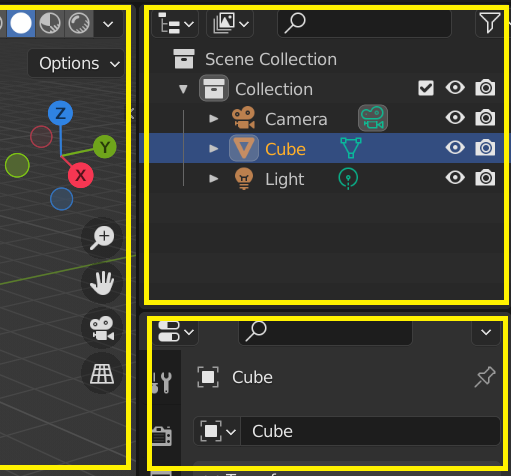Click the green Camera data icon
511x476 pixels.
click(373, 118)
